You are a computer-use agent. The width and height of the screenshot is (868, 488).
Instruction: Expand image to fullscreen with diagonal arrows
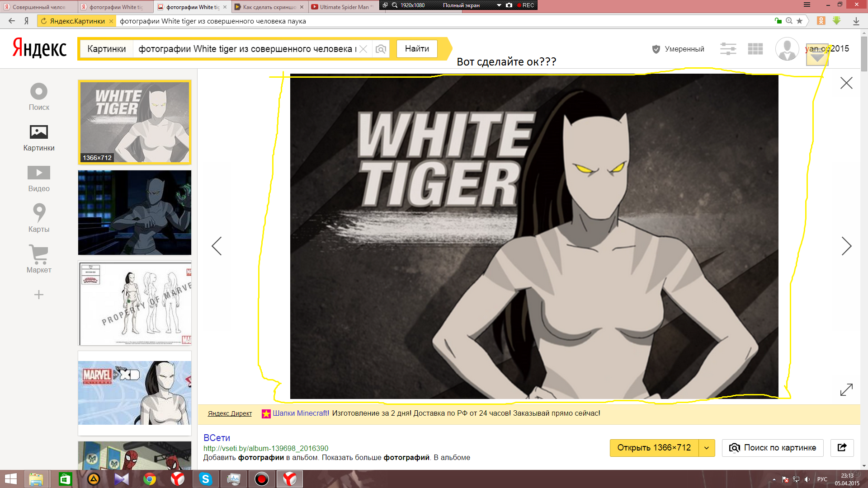tap(846, 389)
